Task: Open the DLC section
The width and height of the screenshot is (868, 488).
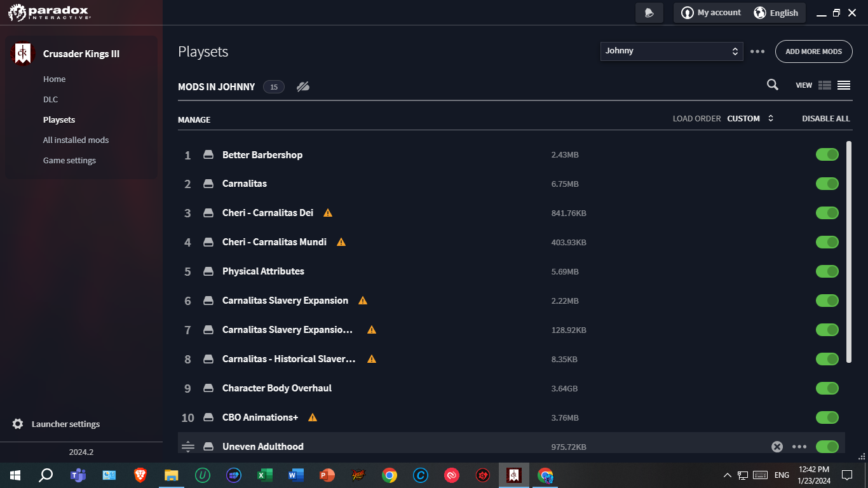Action: pyautogui.click(x=50, y=100)
